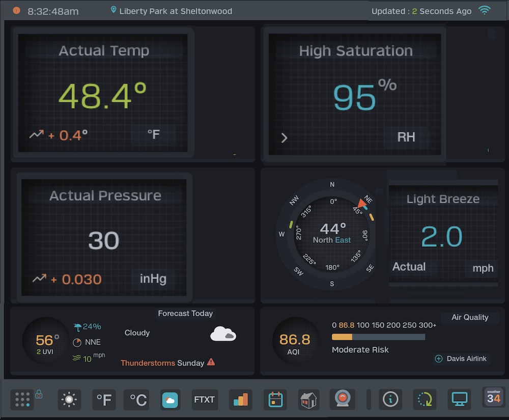
Task: Click the 56° forecast temperature circle
Action: click(47, 341)
